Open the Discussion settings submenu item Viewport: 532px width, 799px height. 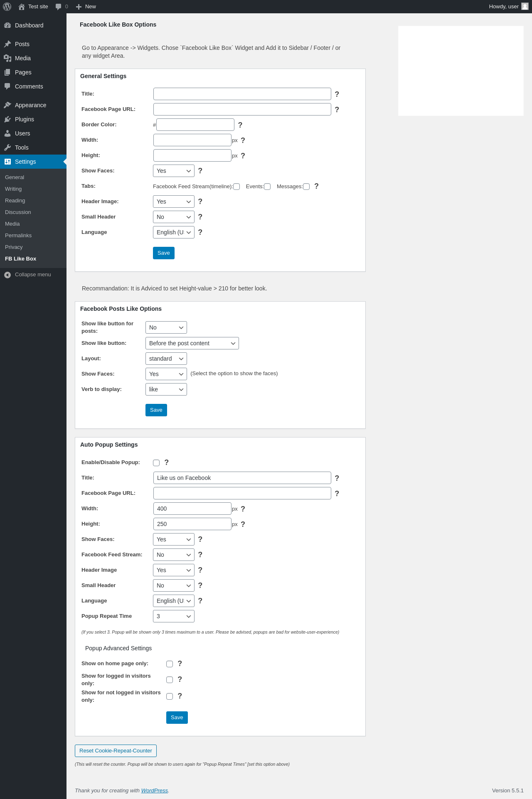point(18,212)
